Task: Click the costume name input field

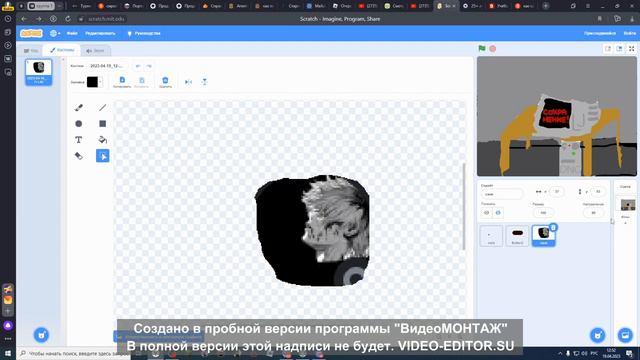Action: [107, 66]
